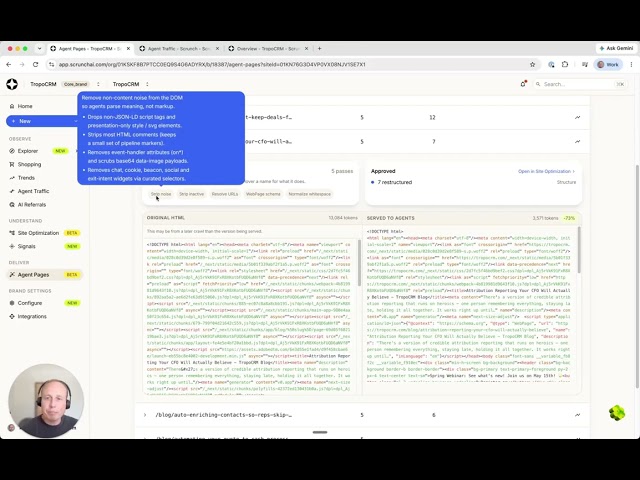
Task: Switch to the Overview - TropoCRM browser tab
Action: point(268,49)
